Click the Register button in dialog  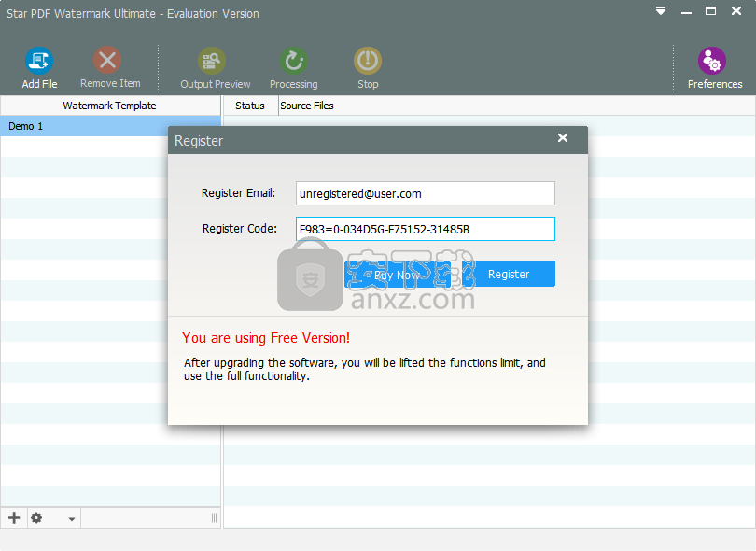[x=508, y=274]
